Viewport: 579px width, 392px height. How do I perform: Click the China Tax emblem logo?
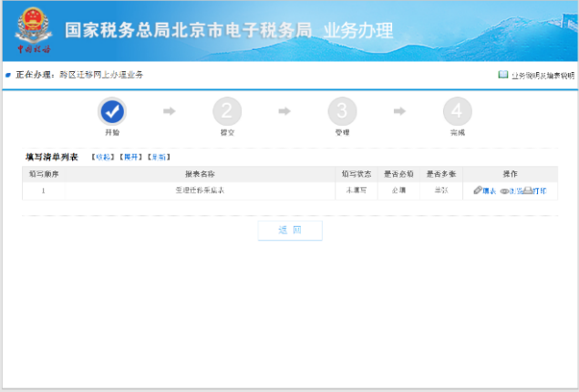coord(34,30)
